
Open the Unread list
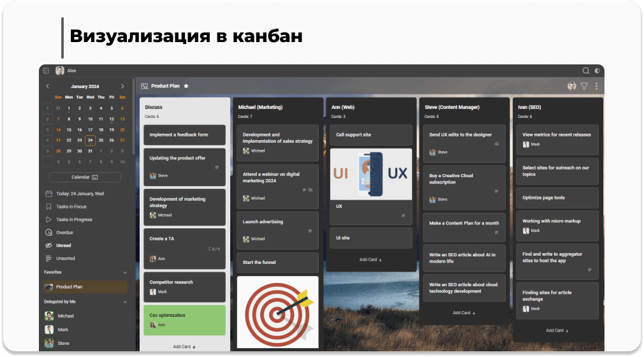pyautogui.click(x=63, y=245)
